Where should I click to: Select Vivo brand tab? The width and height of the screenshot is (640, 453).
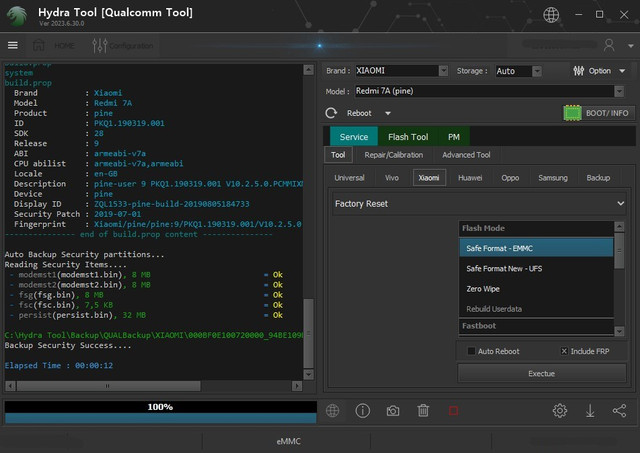coord(392,178)
